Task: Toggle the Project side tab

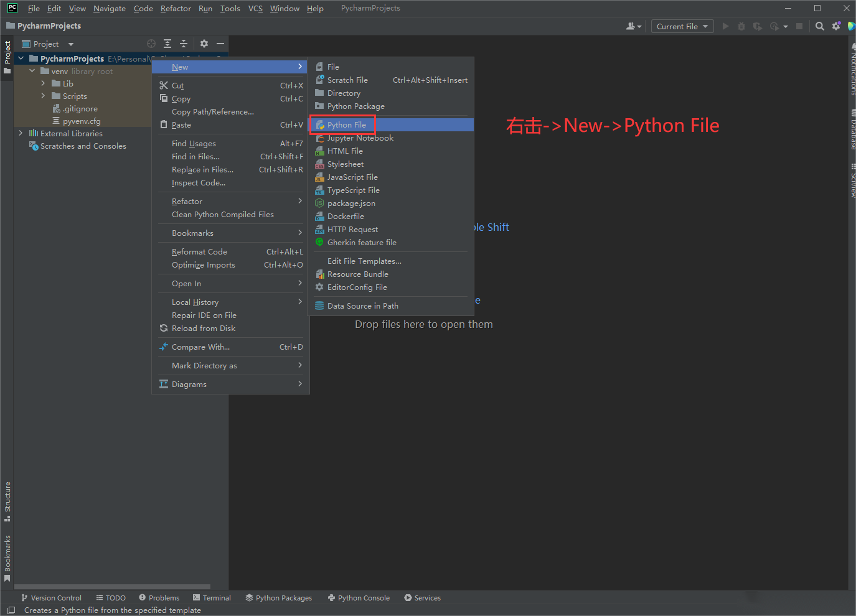Action: click(x=7, y=57)
